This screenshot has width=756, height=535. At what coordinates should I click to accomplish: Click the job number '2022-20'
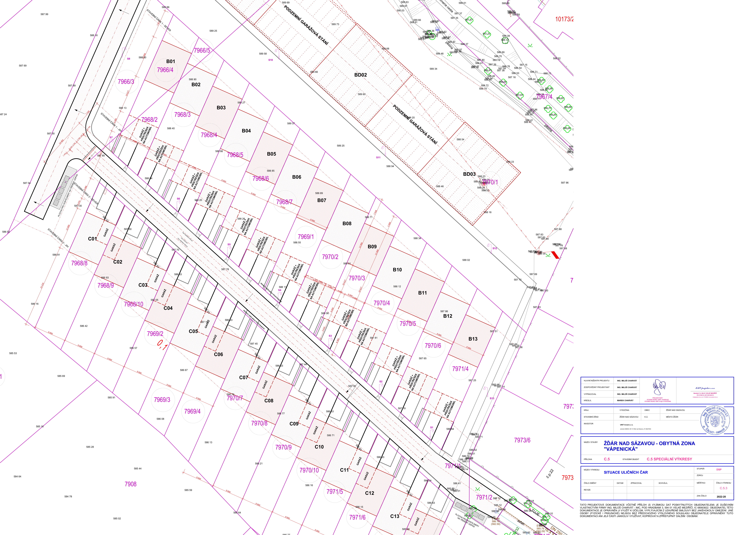[x=721, y=497]
